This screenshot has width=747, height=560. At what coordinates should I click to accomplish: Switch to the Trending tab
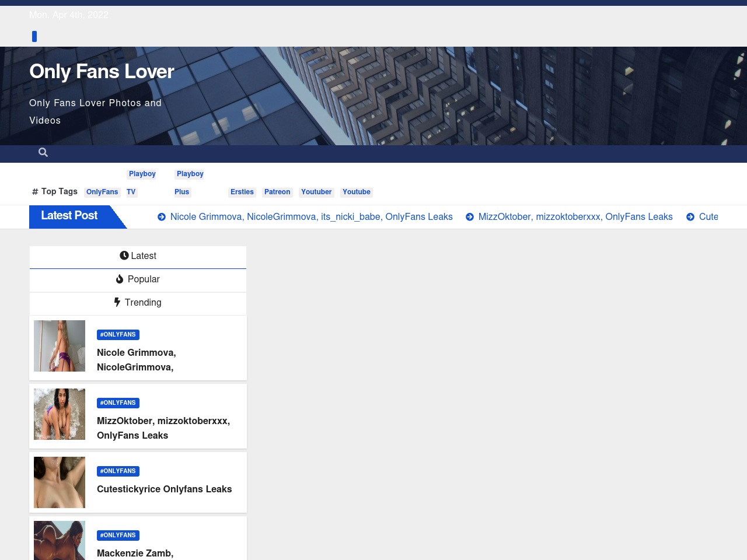click(x=138, y=304)
